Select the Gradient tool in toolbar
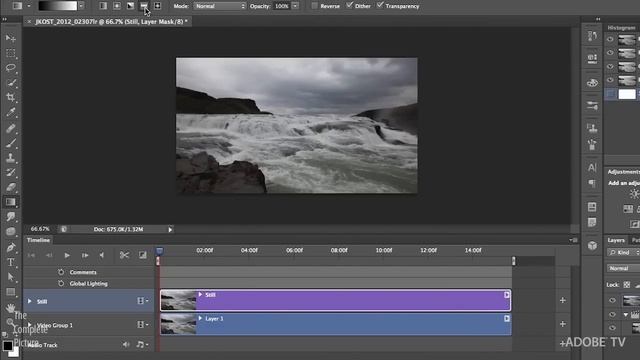 [x=11, y=202]
